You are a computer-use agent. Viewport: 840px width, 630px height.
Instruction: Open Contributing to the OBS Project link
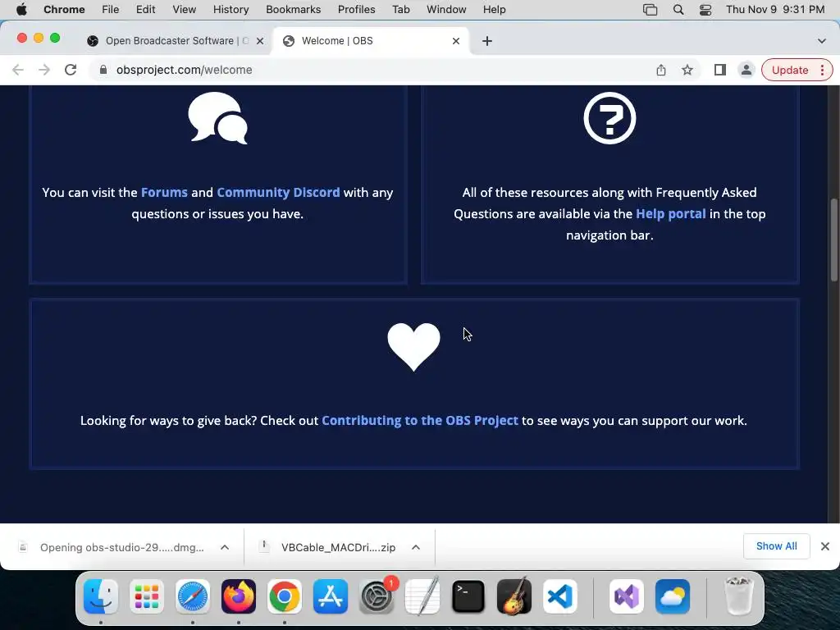coord(420,421)
